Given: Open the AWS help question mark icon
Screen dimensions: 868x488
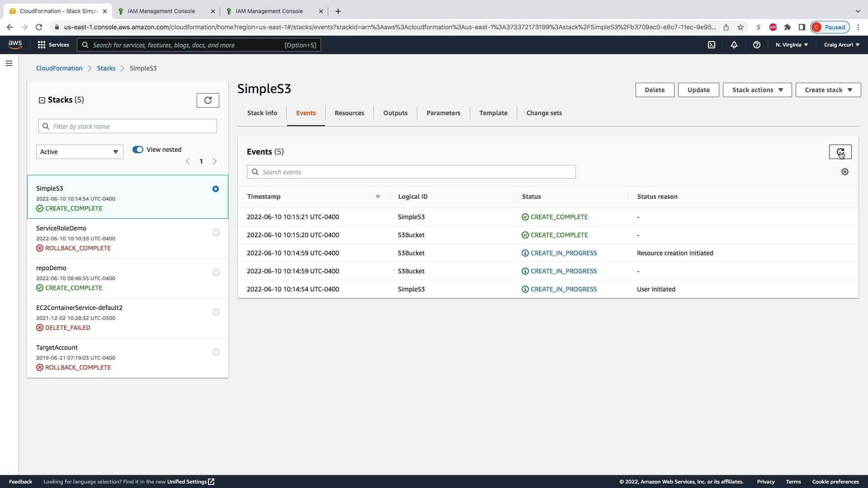Looking at the screenshot, I should pos(756,45).
